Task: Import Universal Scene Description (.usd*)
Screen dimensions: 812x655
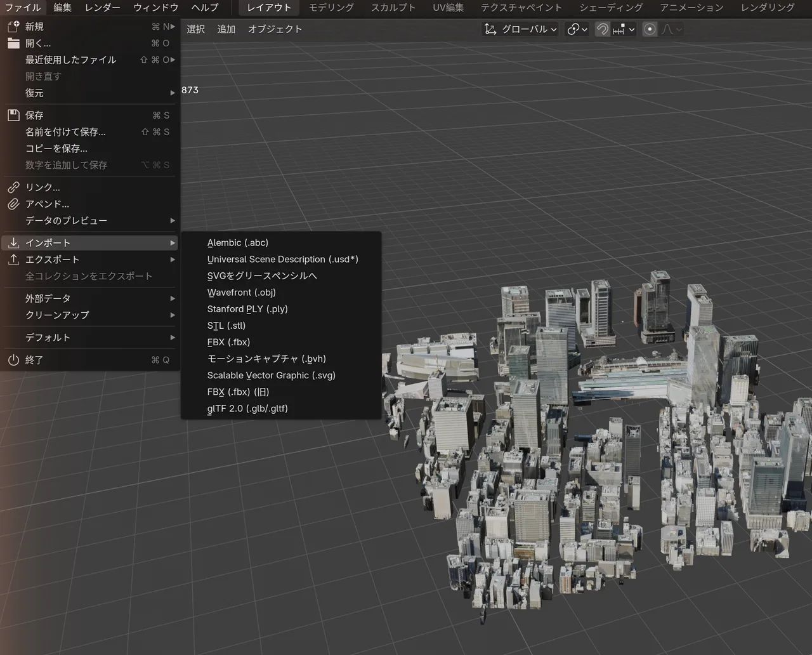Action: [x=281, y=259]
